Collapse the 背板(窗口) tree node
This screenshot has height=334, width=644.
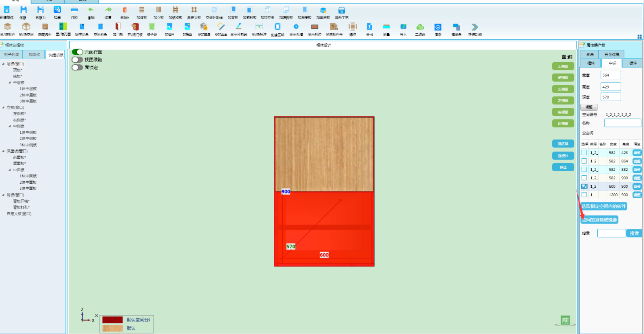(4, 195)
